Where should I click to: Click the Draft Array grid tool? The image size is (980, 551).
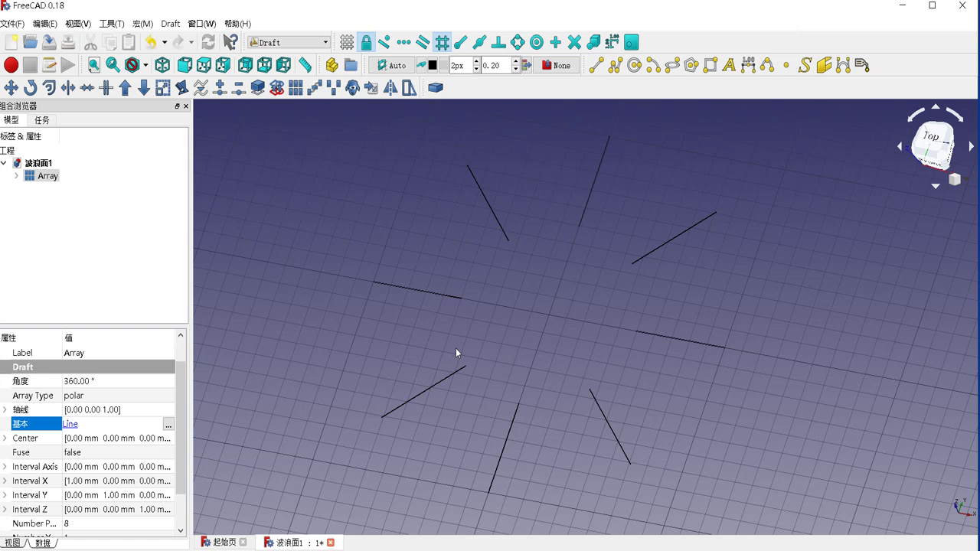coord(296,88)
